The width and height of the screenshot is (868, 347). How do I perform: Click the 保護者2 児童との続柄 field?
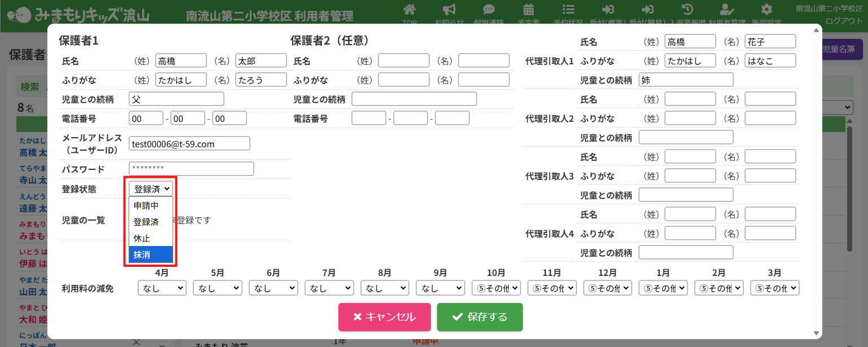[414, 99]
